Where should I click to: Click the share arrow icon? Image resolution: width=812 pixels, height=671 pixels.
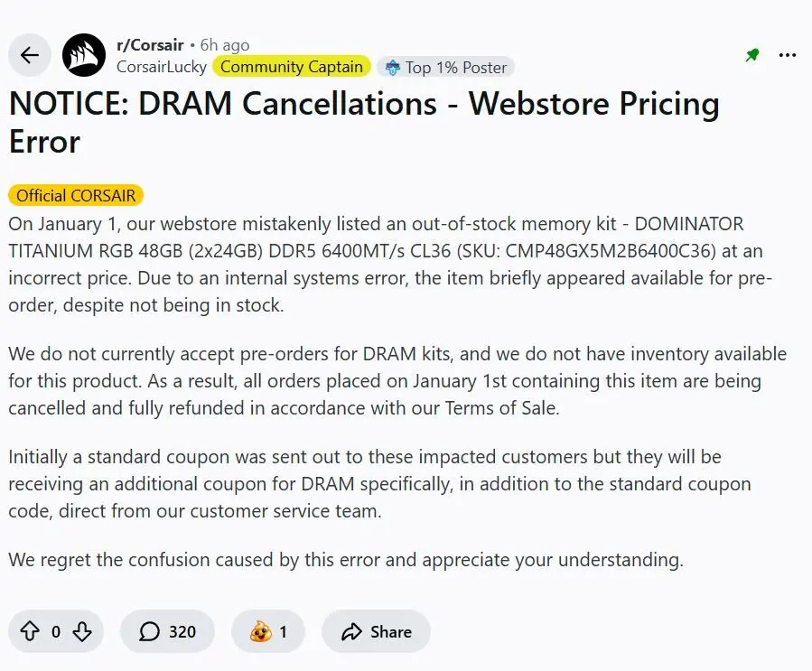click(350, 631)
